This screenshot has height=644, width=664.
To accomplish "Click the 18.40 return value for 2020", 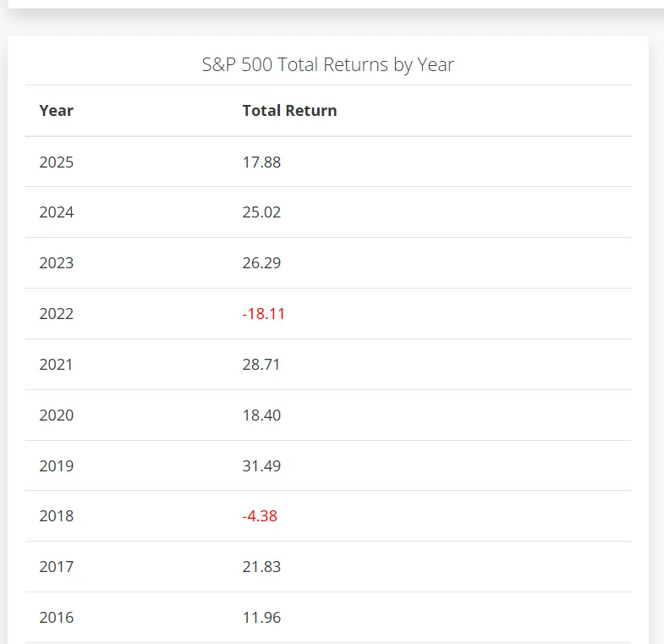I will [261, 416].
